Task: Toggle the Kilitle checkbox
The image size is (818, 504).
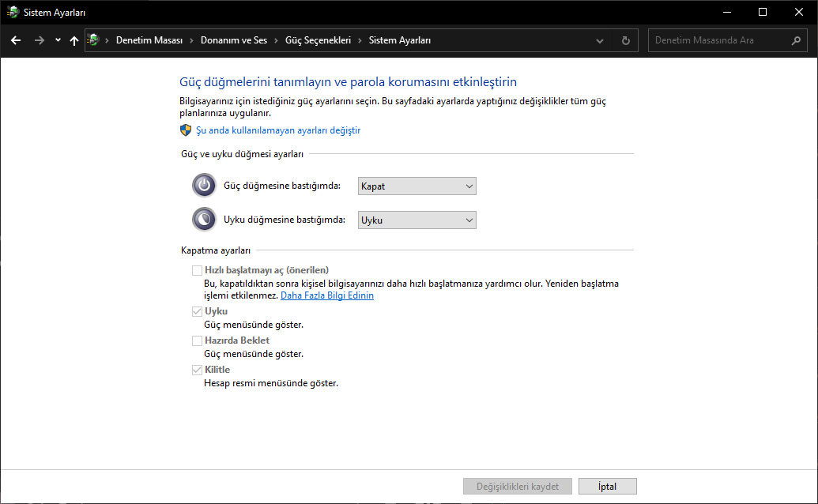Action: tap(197, 370)
